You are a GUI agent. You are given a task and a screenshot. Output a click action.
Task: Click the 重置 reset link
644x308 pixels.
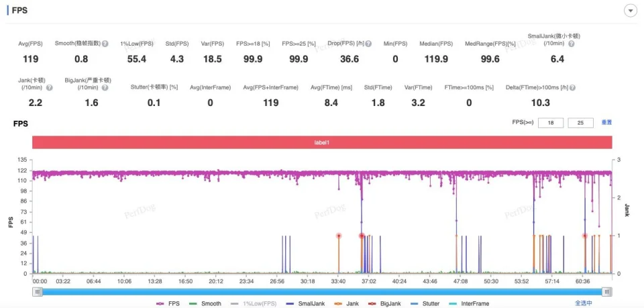pyautogui.click(x=606, y=123)
